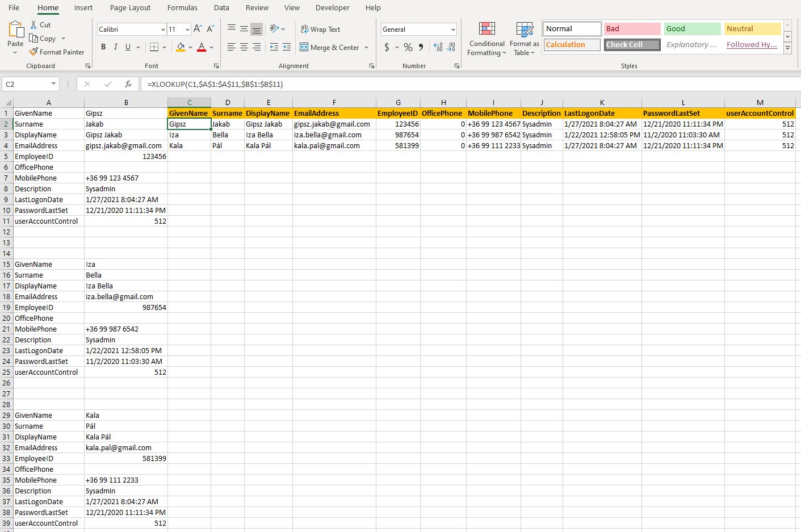This screenshot has width=801, height=532.
Task: Open Alignment settings dialog launcher
Action: (x=372, y=66)
